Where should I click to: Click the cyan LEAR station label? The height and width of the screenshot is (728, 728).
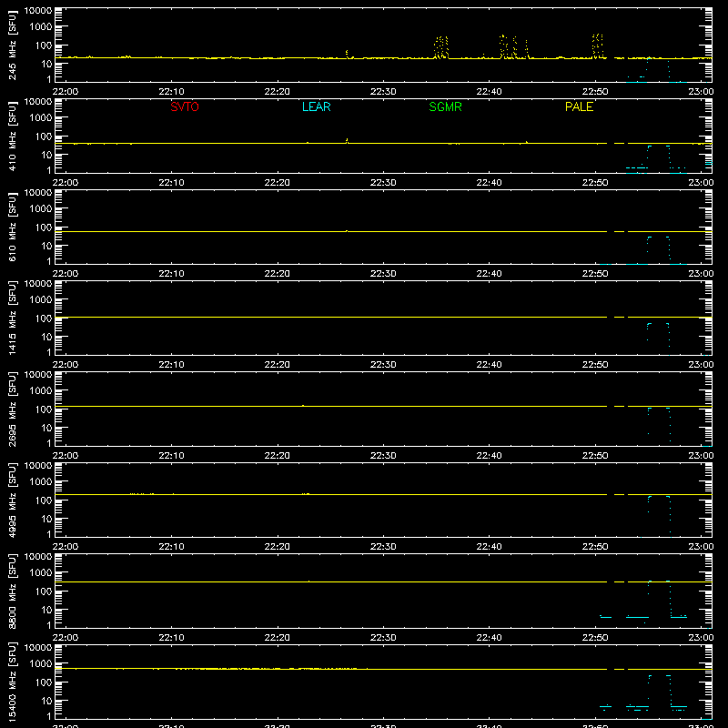pyautogui.click(x=316, y=106)
